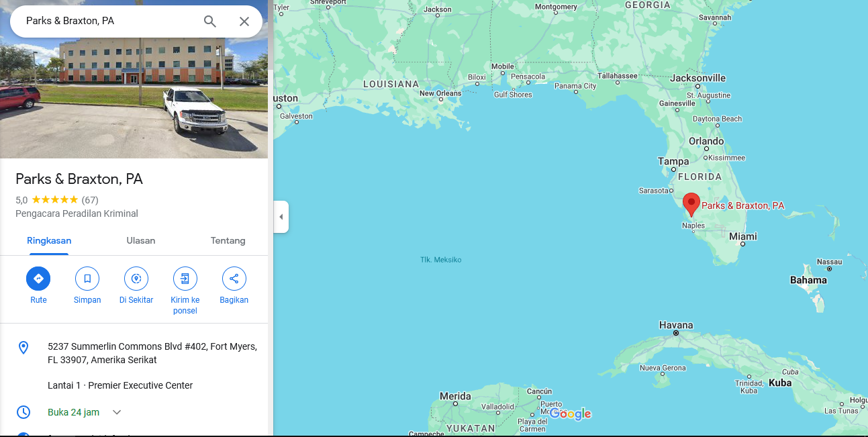Click the LOUISIANA state label
This screenshot has width=868, height=437.
click(391, 84)
